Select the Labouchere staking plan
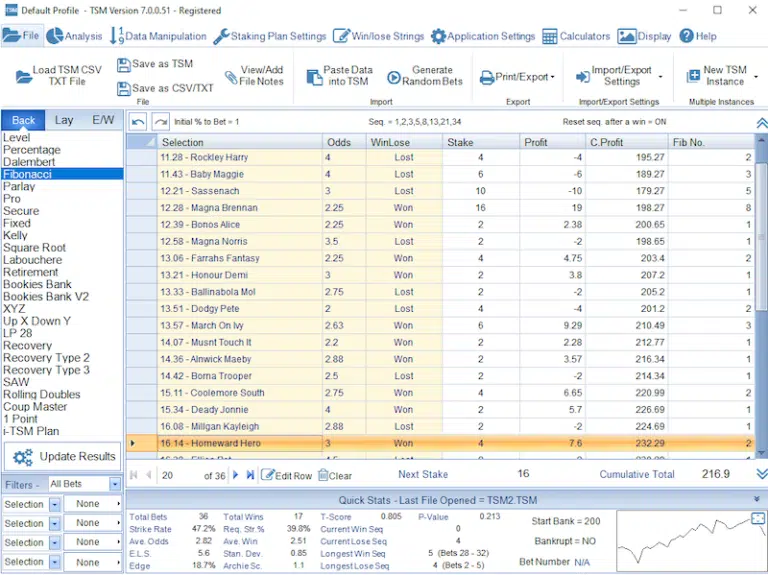The image size is (768, 575). tap(62, 260)
